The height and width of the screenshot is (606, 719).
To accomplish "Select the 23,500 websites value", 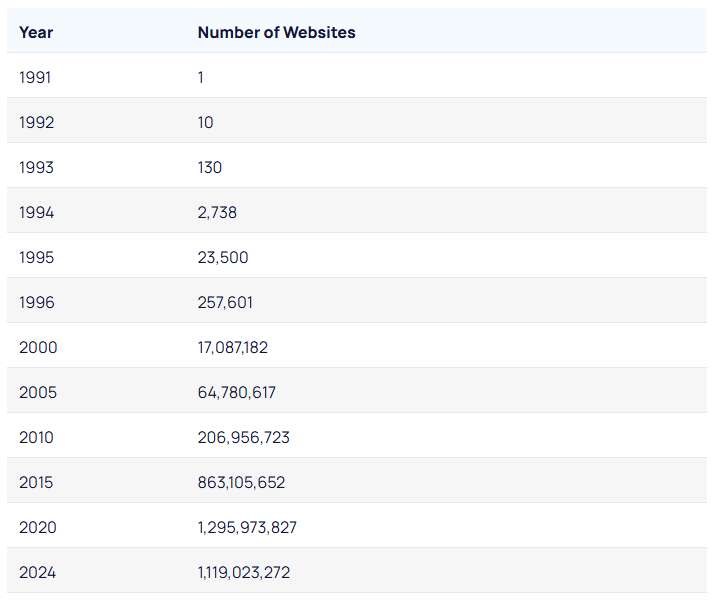I will 223,257.
